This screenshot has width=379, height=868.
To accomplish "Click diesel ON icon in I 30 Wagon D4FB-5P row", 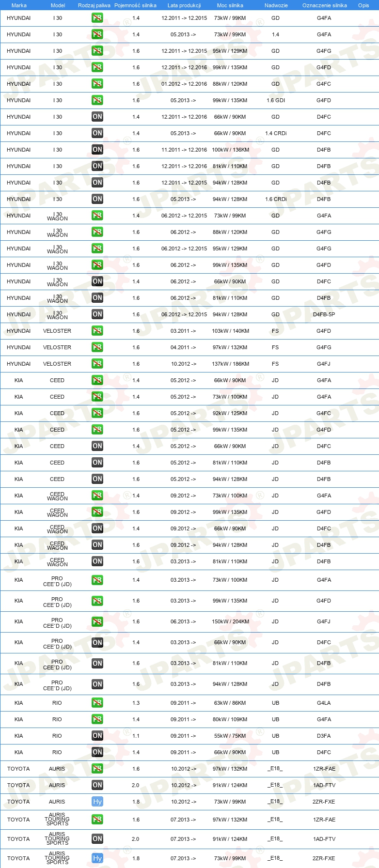I will click(97, 314).
